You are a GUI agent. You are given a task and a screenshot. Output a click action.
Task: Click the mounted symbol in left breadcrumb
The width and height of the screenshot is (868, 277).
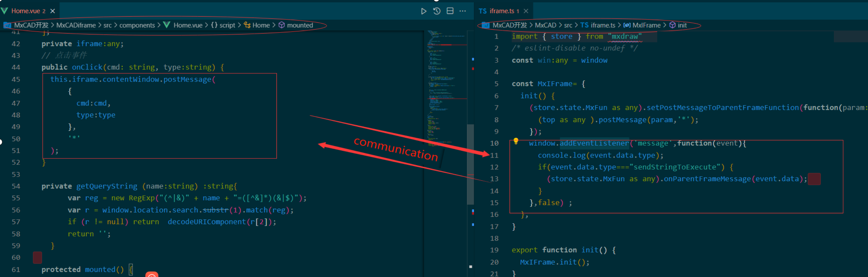(299, 25)
